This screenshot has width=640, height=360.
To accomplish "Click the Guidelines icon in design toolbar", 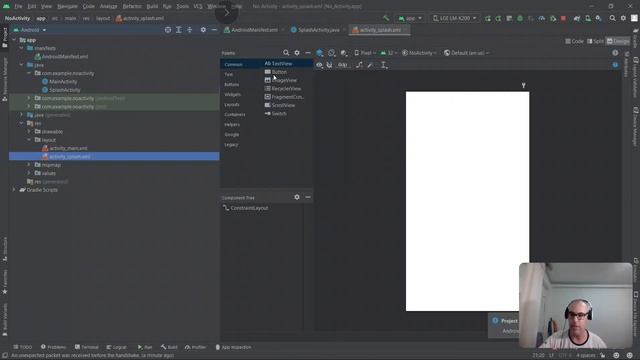I will [x=384, y=65].
